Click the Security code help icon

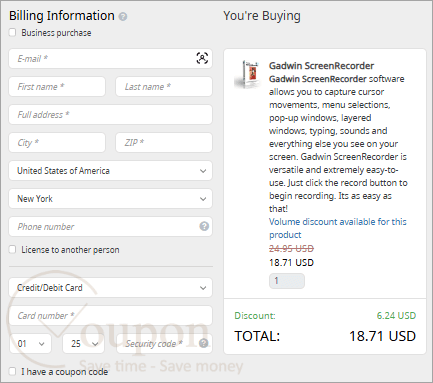(x=203, y=343)
